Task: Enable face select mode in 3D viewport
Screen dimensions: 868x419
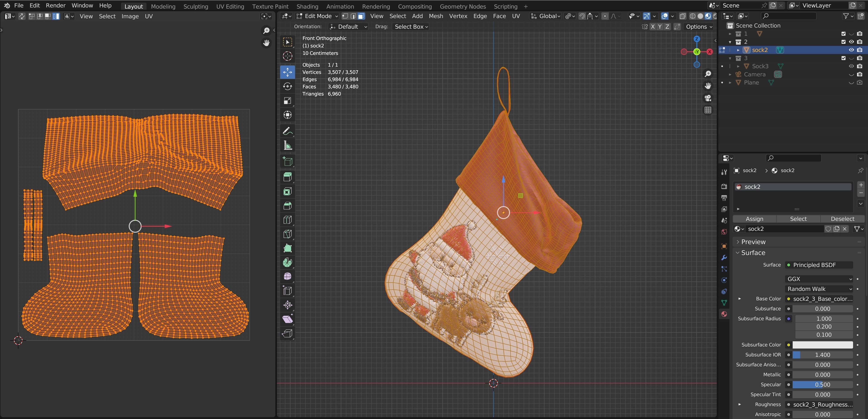Action: tap(361, 16)
